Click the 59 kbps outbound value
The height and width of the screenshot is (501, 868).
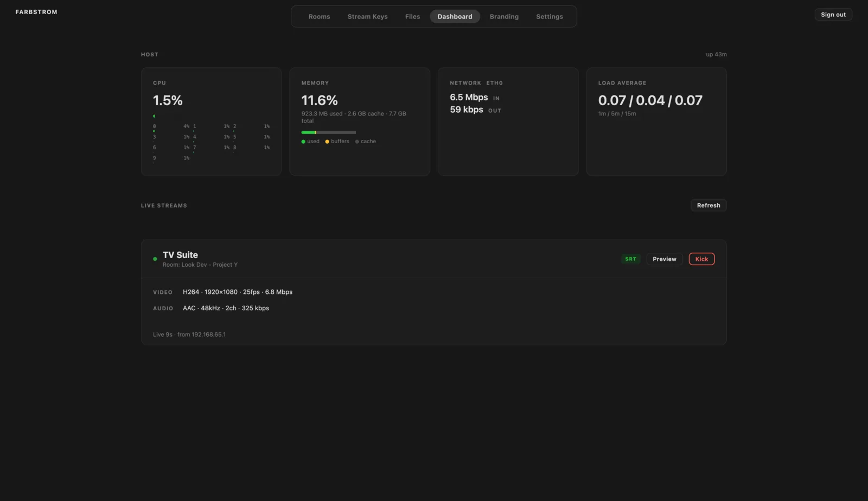pyautogui.click(x=467, y=110)
